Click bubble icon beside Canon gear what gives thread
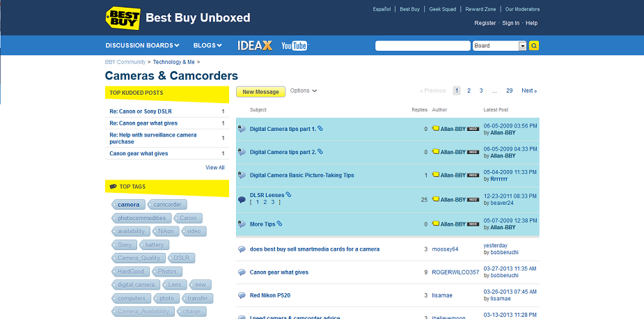Image resolution: width=644 pixels, height=319 pixels. pyautogui.click(x=242, y=272)
